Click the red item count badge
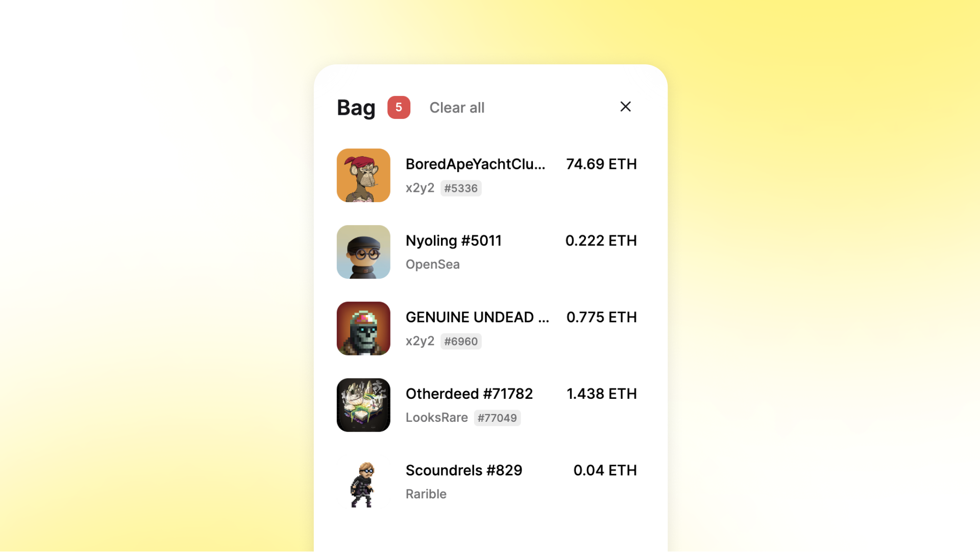The height and width of the screenshot is (552, 980). [x=399, y=107]
